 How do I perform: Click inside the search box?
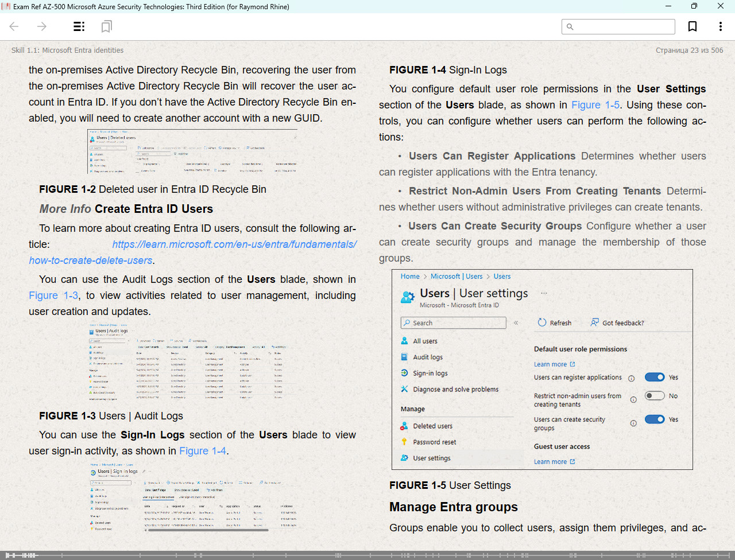coord(618,26)
